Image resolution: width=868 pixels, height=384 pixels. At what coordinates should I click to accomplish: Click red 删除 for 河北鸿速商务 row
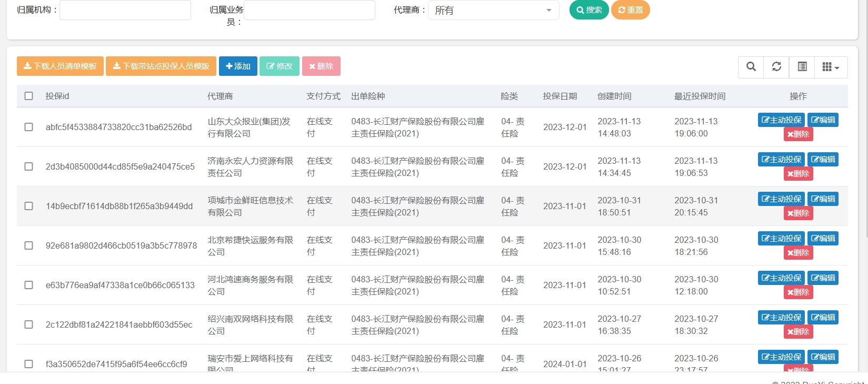click(x=798, y=292)
